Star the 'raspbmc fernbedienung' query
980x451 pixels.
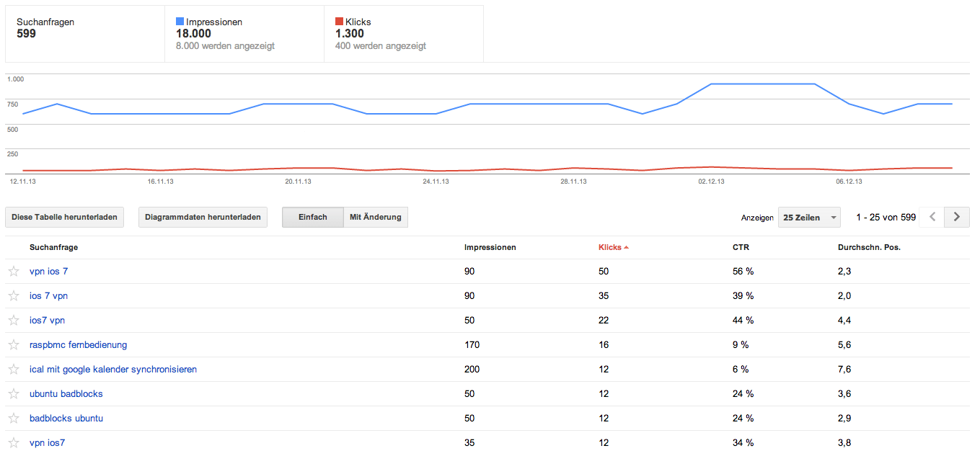[x=14, y=345]
